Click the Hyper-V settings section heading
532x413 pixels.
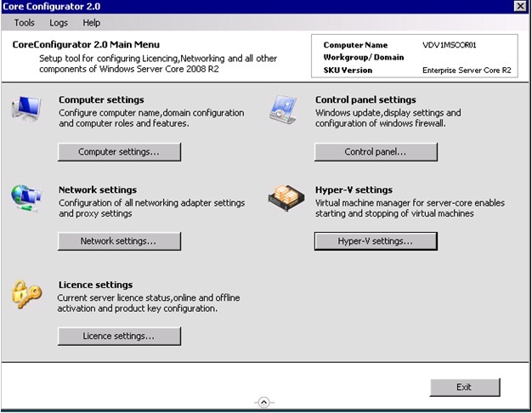tap(354, 190)
